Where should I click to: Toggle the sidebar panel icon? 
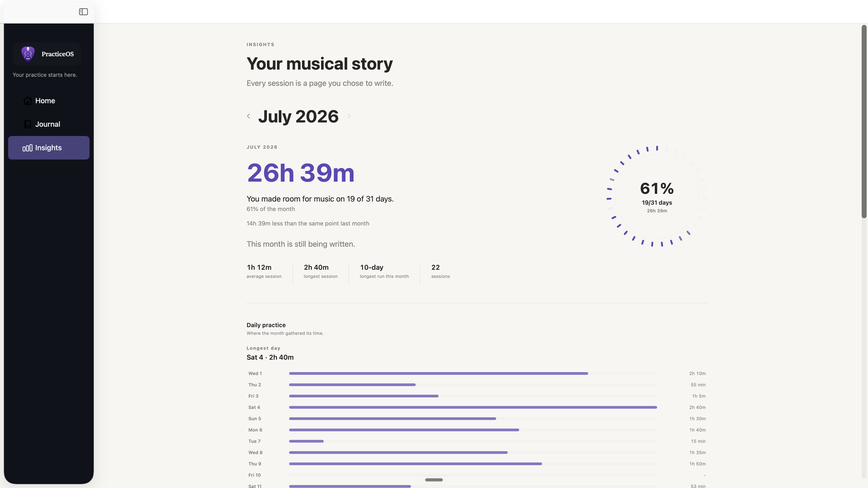[x=83, y=12]
